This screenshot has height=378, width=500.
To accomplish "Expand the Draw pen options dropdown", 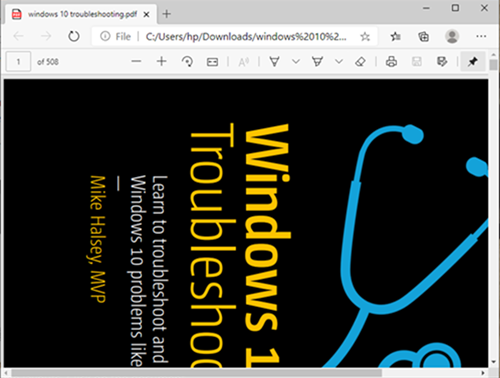I will pos(296,62).
